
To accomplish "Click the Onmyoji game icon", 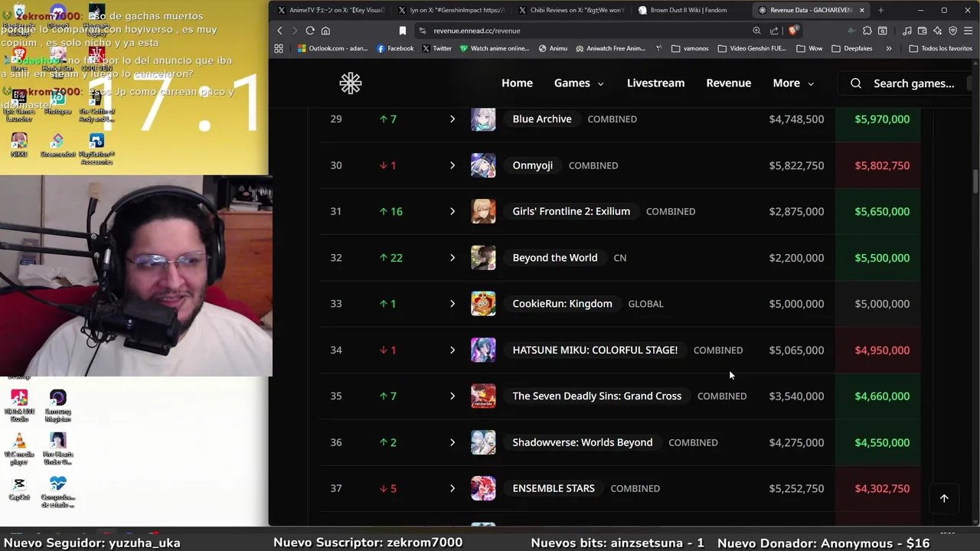I will tap(483, 165).
